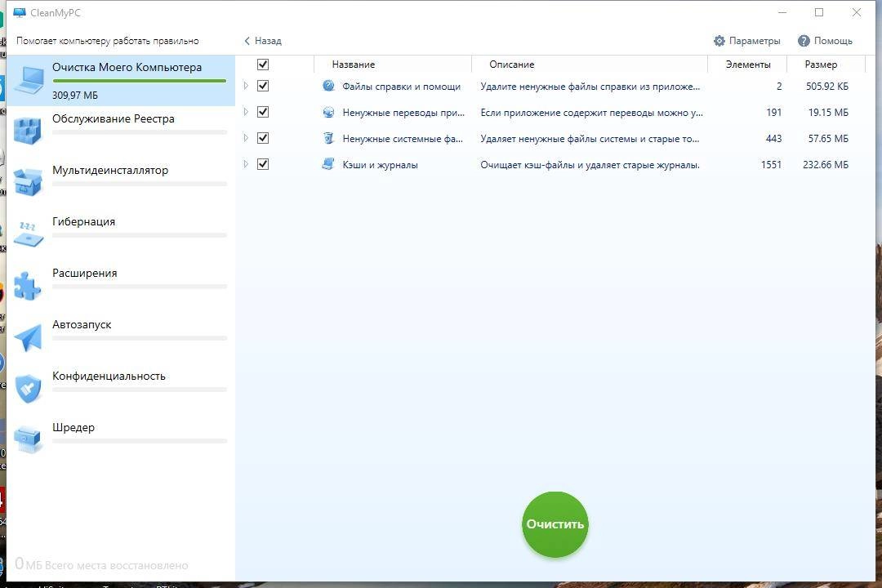Maximize the CleanMyPC window
Viewport: 882px width, 588px height.
[819, 11]
